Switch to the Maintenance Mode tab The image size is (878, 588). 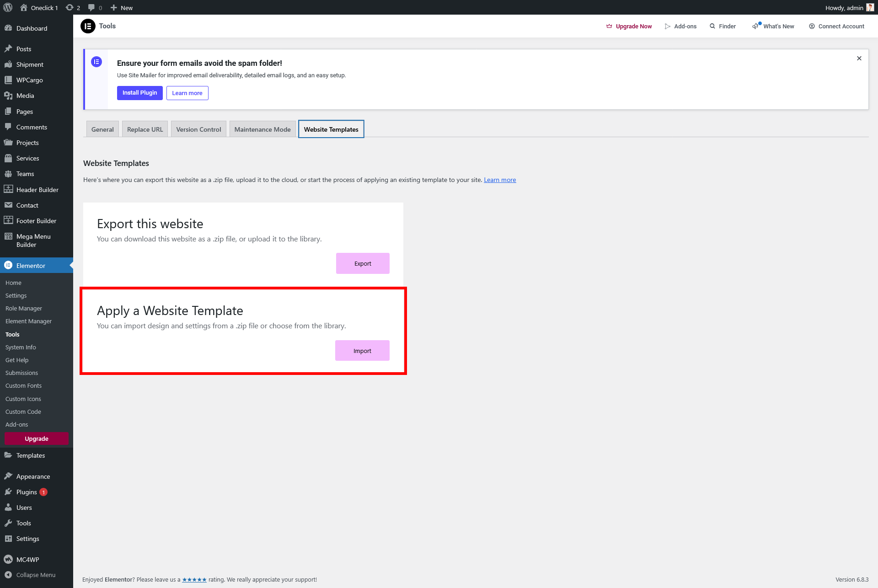point(262,129)
